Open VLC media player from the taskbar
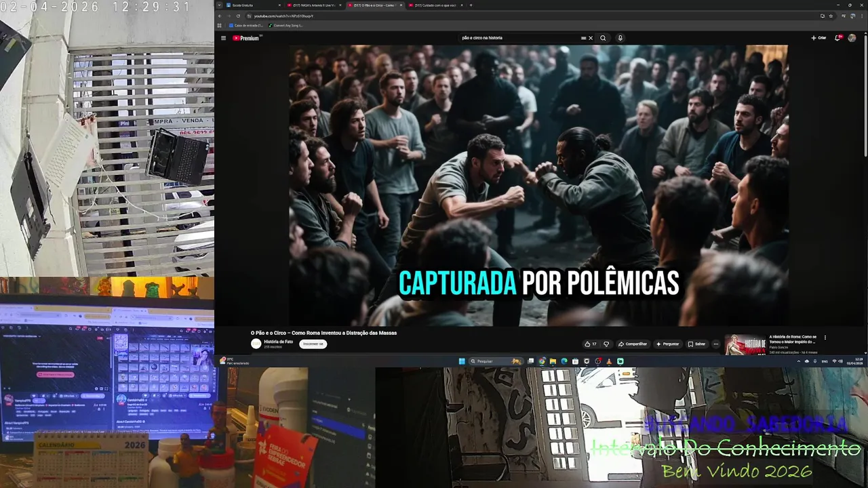This screenshot has height=488, width=868. pos(609,361)
